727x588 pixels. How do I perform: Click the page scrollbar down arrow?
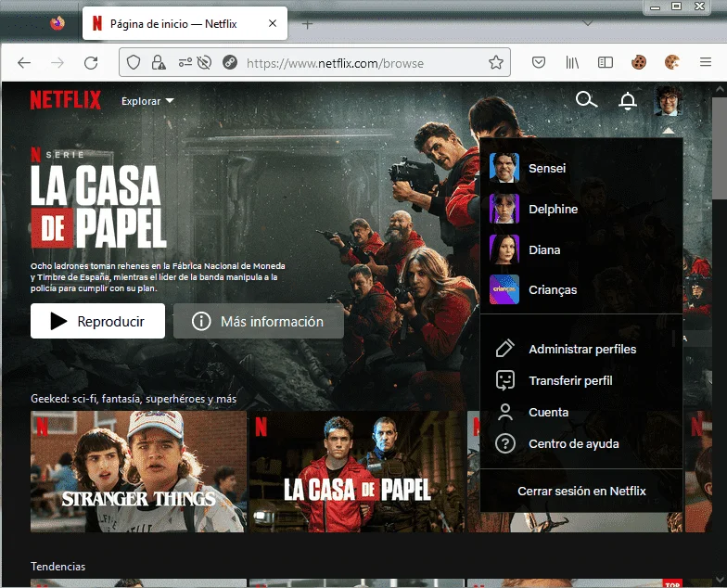click(720, 581)
